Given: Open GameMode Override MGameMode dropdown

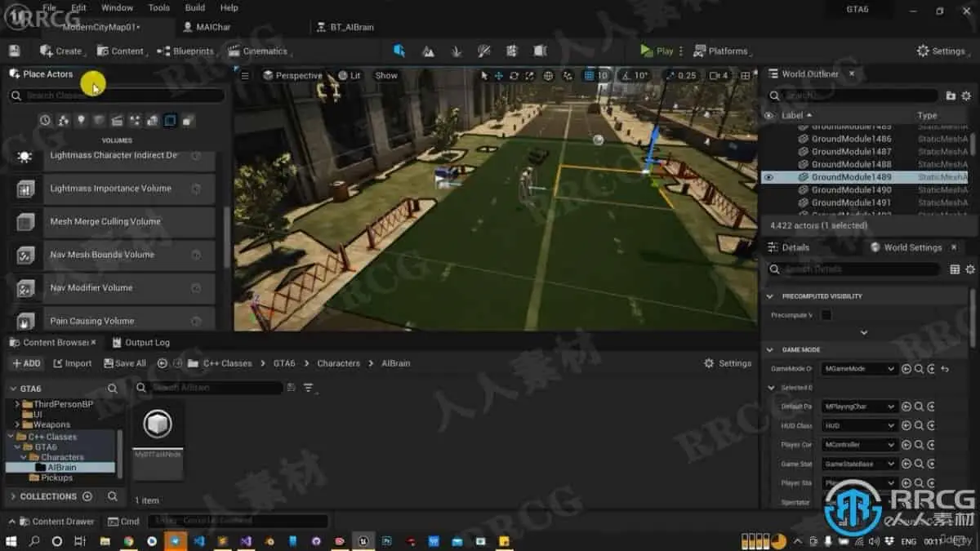Looking at the screenshot, I should click(x=859, y=369).
